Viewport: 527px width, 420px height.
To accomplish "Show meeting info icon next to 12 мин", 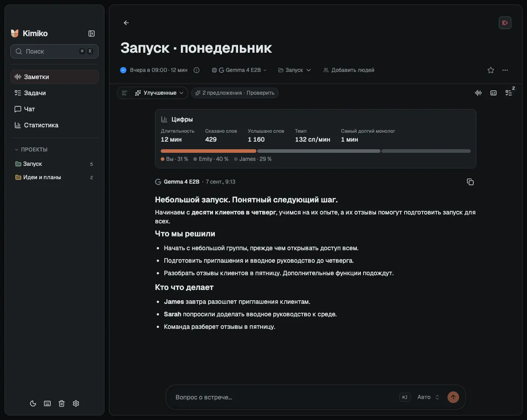I will tap(197, 70).
